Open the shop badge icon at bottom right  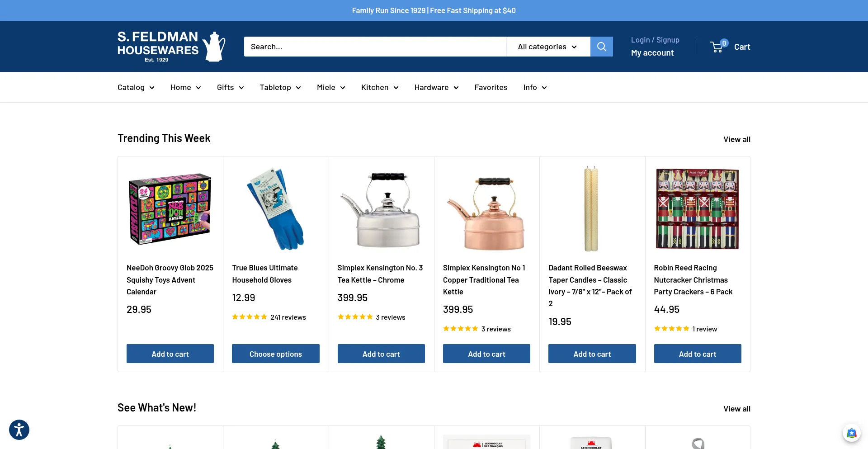851,433
